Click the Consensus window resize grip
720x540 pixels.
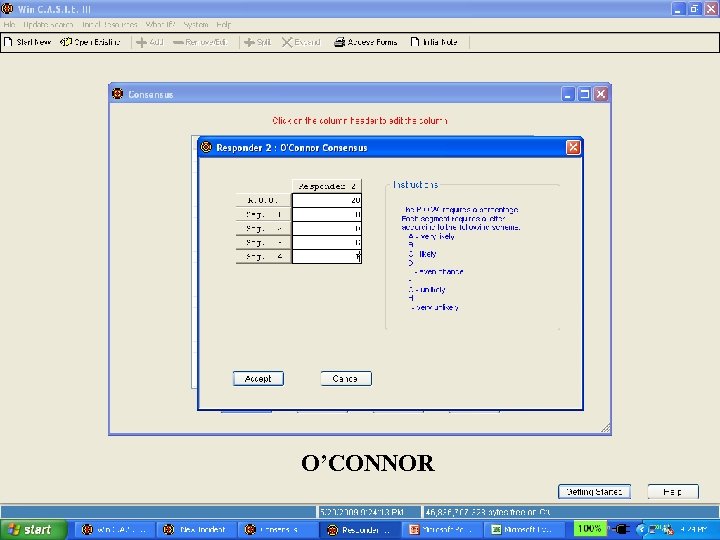click(606, 428)
